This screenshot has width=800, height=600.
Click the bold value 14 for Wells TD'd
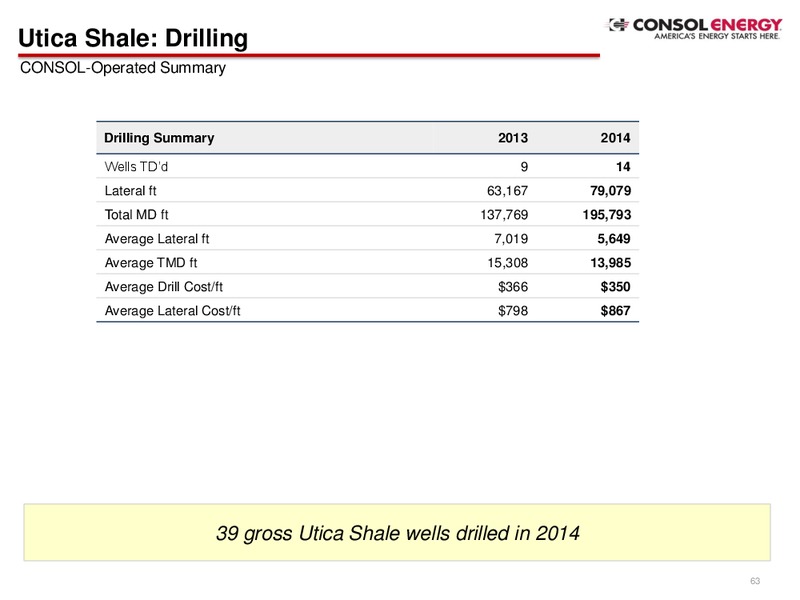coord(623,167)
